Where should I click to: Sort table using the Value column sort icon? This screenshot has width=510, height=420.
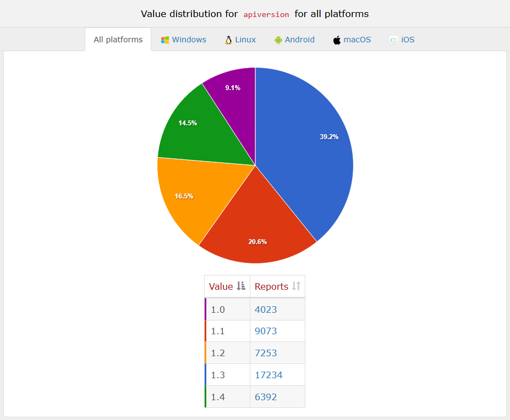[x=240, y=286]
